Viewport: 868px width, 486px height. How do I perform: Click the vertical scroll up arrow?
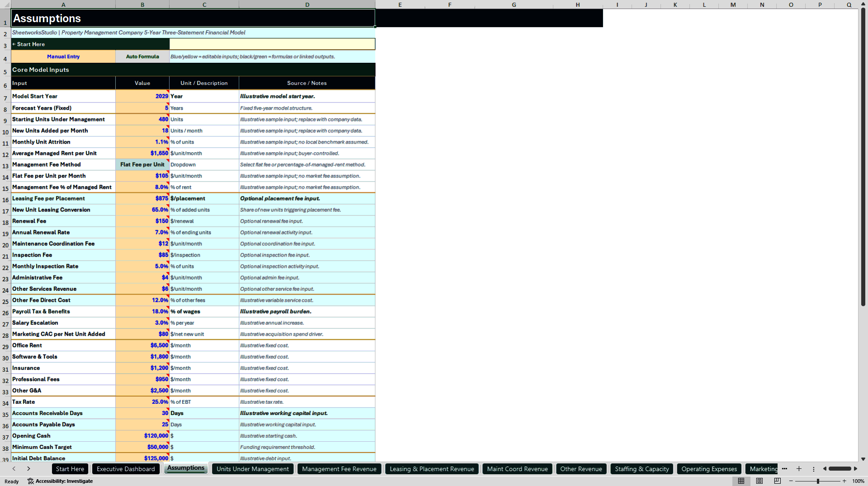(863, 4)
